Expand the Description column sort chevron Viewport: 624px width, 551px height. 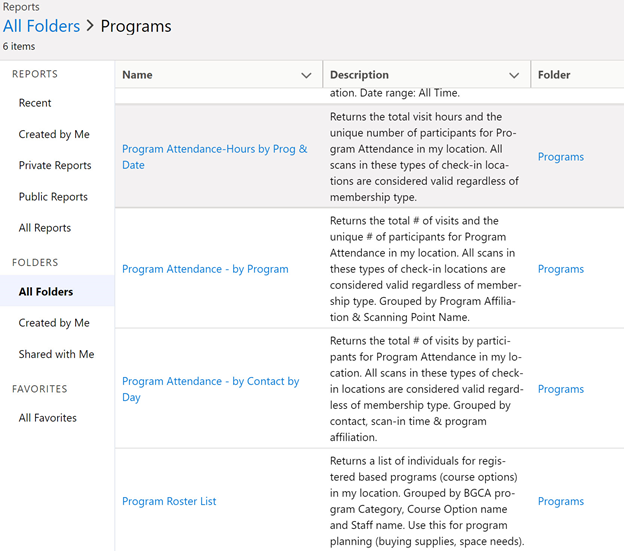click(x=514, y=75)
